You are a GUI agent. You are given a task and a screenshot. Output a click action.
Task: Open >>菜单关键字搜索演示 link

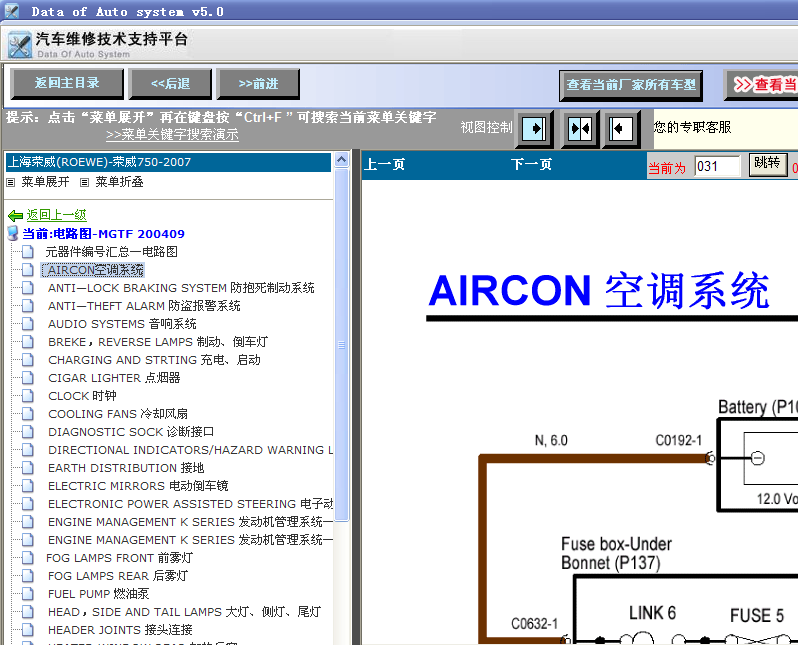[172, 135]
